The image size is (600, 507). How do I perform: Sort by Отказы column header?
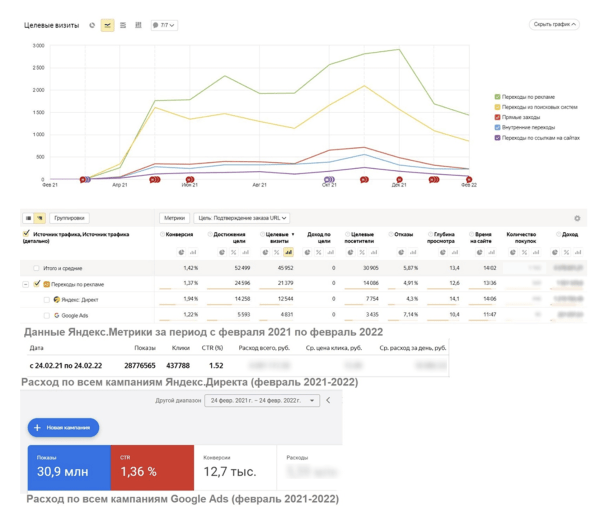click(x=404, y=234)
